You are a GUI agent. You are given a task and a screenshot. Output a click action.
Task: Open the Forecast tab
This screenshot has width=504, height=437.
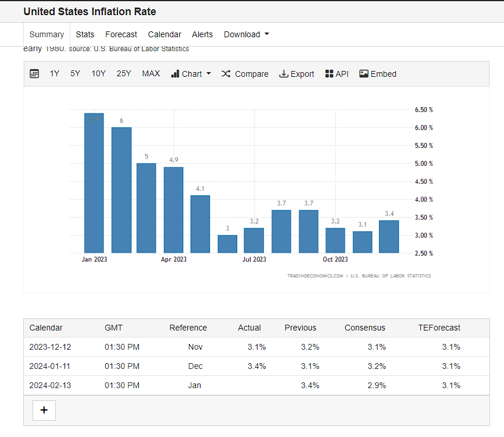coord(121,34)
